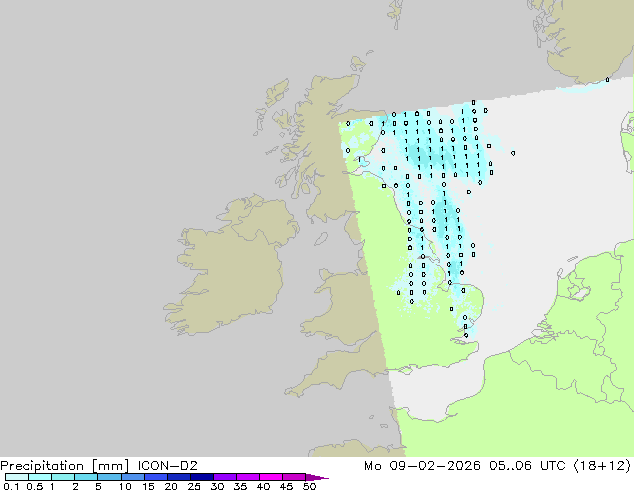Viewport: 634px width, 490px height.
Task: Click the date 'Mo 09-02-2026' text
Action: pos(423,466)
